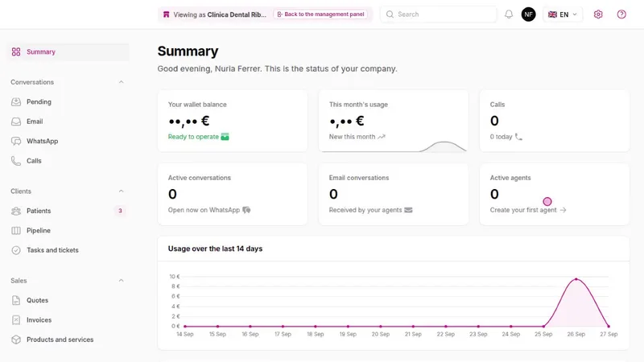Click the arrow icon beside Create your first agent

click(563, 210)
